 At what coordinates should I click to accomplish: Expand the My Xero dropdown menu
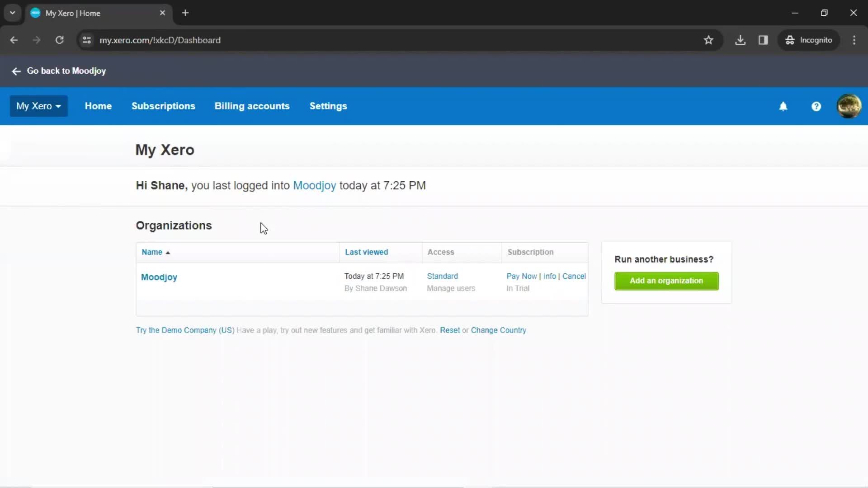(x=39, y=106)
